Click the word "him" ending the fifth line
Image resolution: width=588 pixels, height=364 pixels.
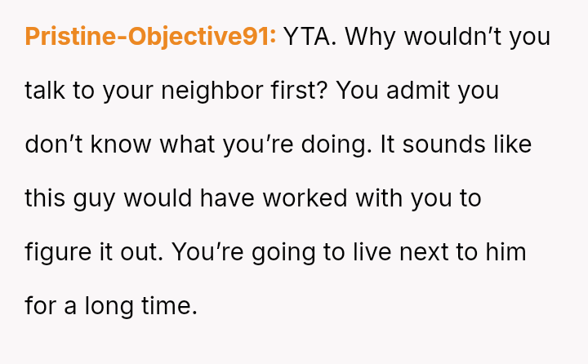506,252
